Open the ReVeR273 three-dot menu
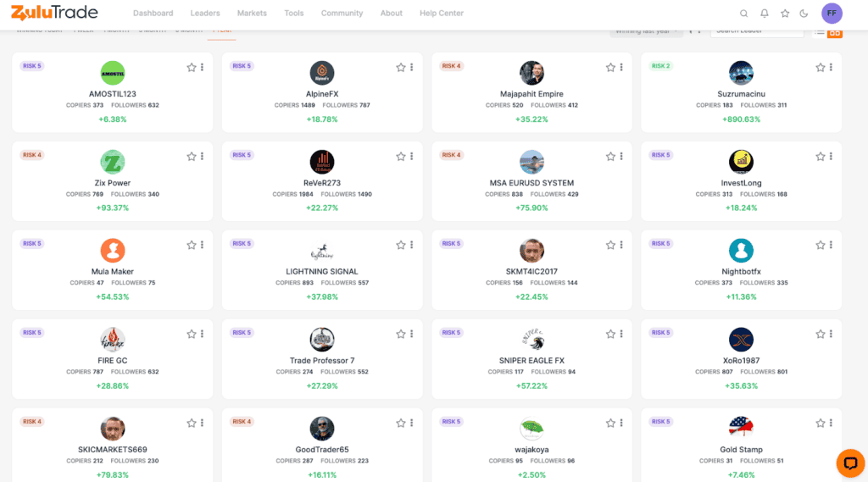 click(412, 157)
